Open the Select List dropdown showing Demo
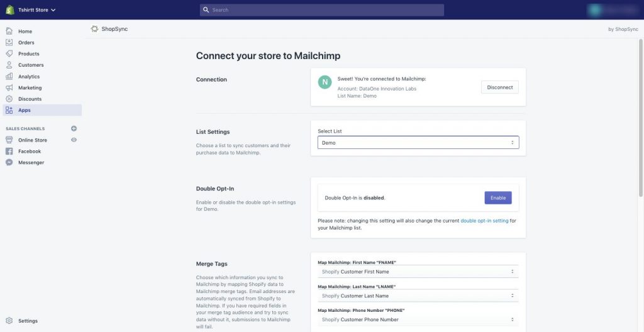This screenshot has height=332, width=644. (x=418, y=143)
